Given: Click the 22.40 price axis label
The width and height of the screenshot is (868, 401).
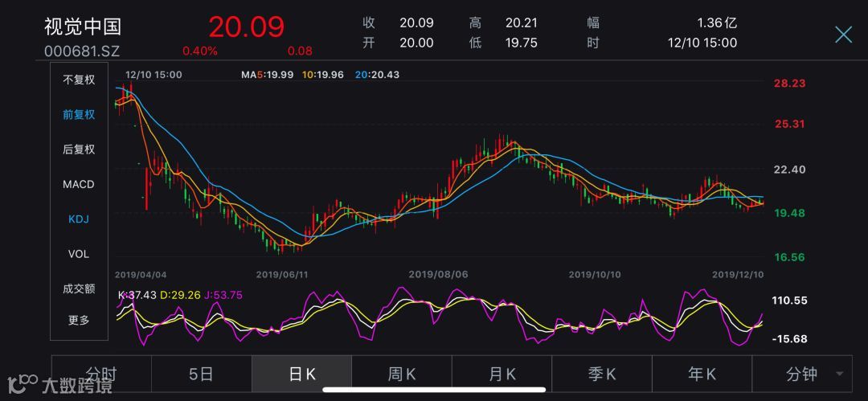Looking at the screenshot, I should pos(790,170).
